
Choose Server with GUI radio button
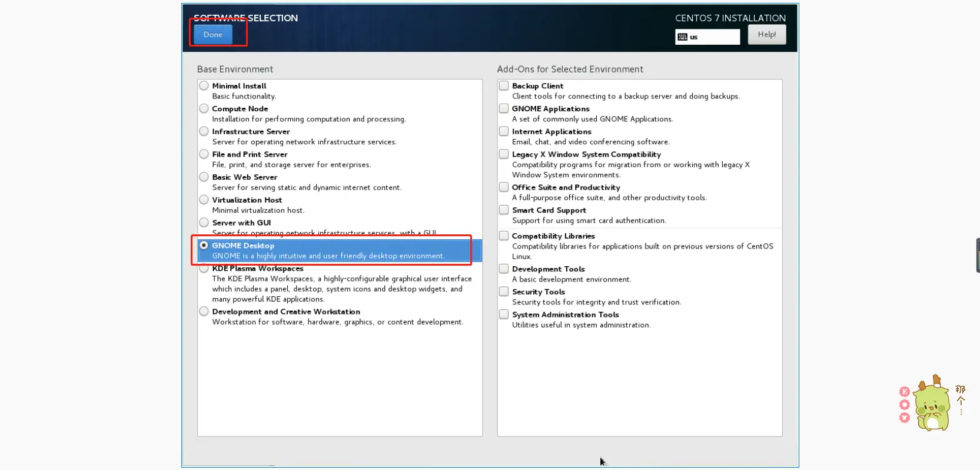coord(204,223)
